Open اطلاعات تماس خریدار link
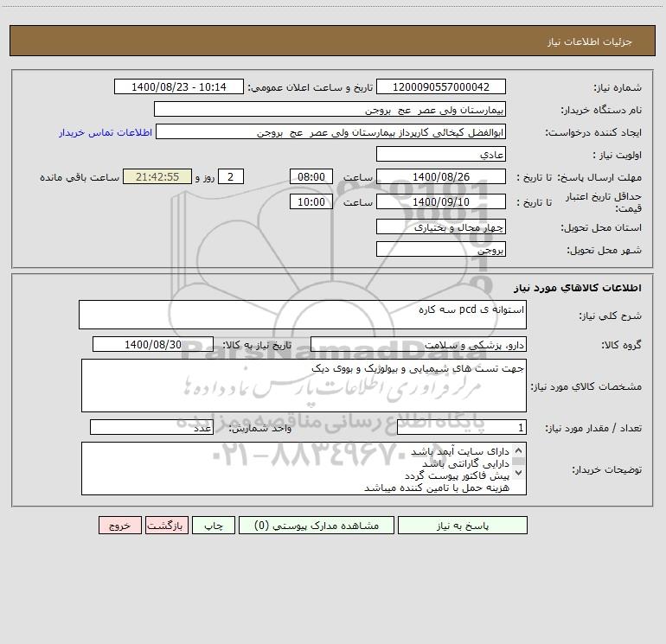This screenshot has width=666, height=644. coord(106,132)
